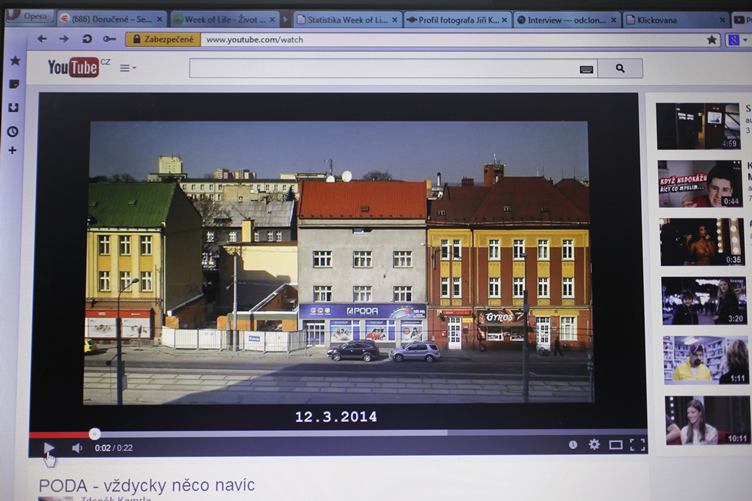Enter fullscreen with the player fullscreen icon
Viewport: 752px width, 501px height.
coord(637,445)
